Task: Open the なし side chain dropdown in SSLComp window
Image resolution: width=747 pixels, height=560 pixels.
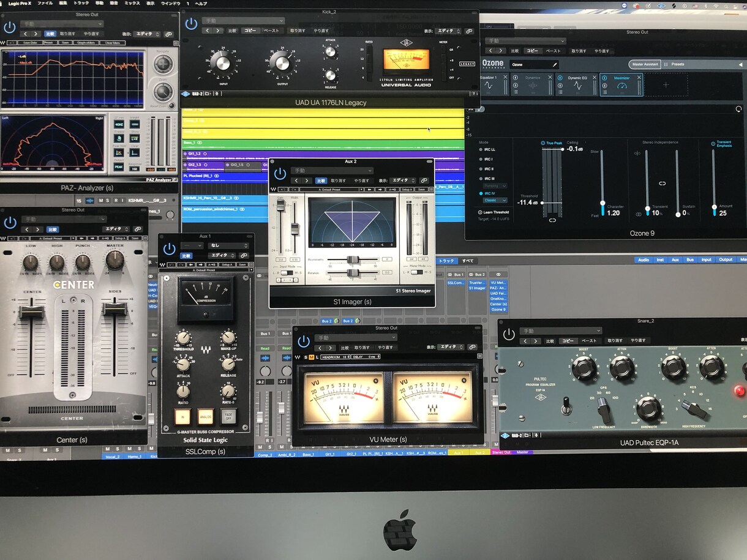Action: tap(228, 245)
